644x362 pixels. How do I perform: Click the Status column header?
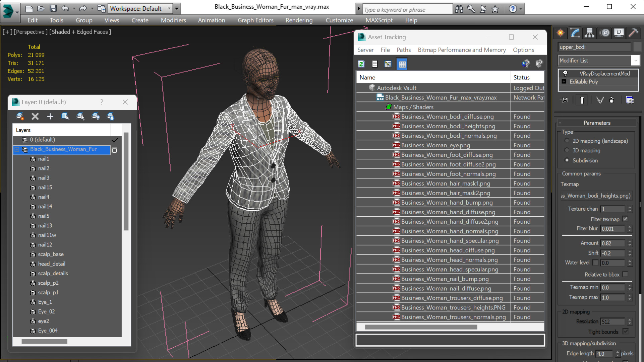tap(527, 77)
